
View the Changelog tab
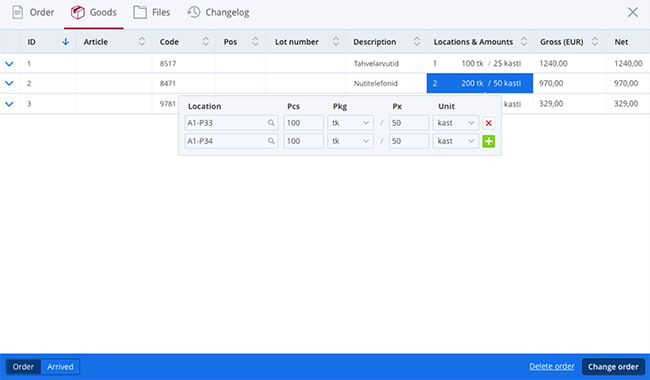(x=218, y=12)
